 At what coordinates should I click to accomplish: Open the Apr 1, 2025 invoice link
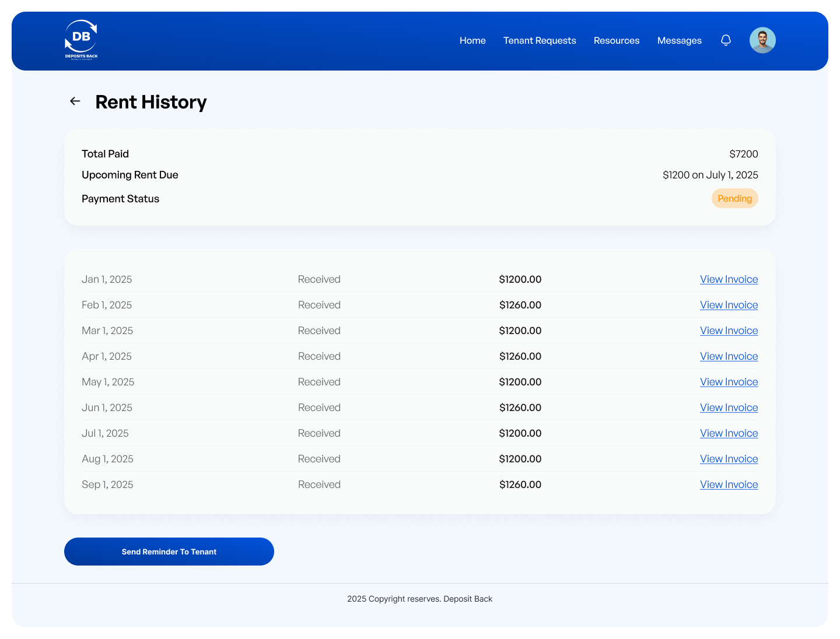[729, 356]
